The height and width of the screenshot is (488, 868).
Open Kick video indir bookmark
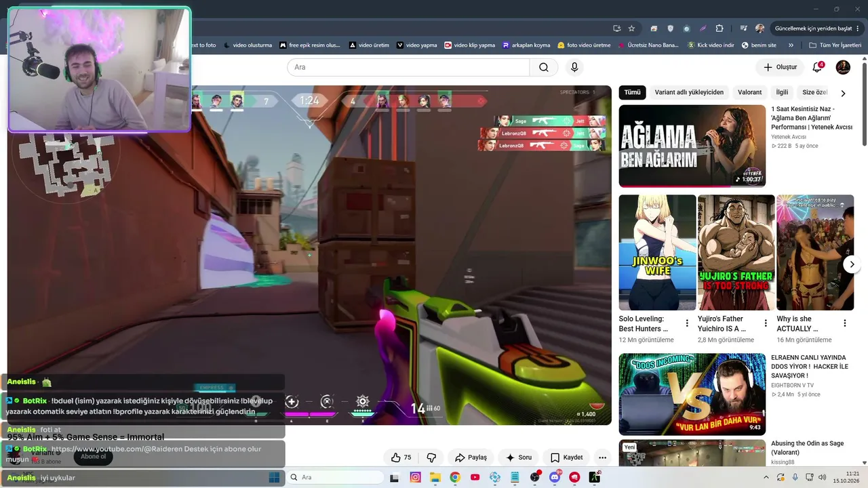(711, 45)
